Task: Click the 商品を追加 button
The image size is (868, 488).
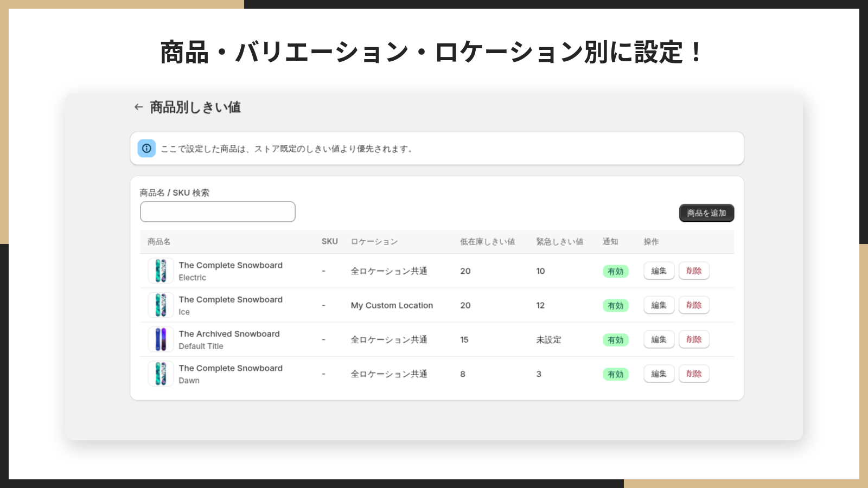Action: pos(706,213)
